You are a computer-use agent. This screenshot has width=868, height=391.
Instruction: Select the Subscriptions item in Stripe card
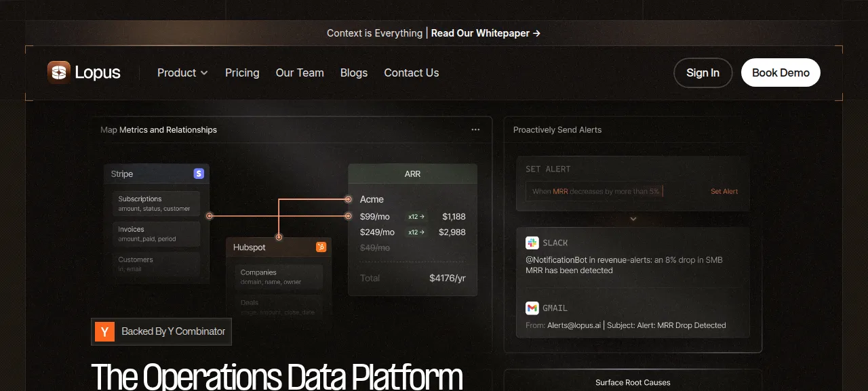157,203
